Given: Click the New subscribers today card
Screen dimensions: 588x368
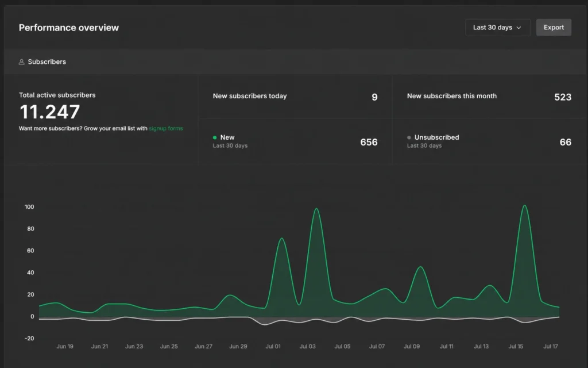Looking at the screenshot, I should click(x=295, y=97).
